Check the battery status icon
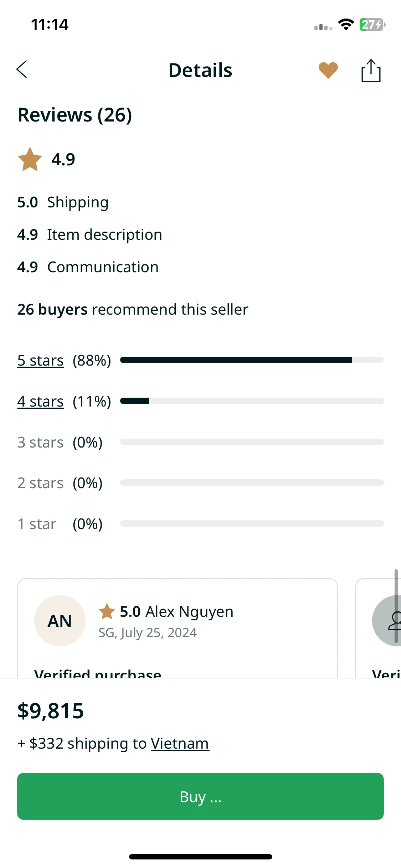401x868 pixels. 372,25
